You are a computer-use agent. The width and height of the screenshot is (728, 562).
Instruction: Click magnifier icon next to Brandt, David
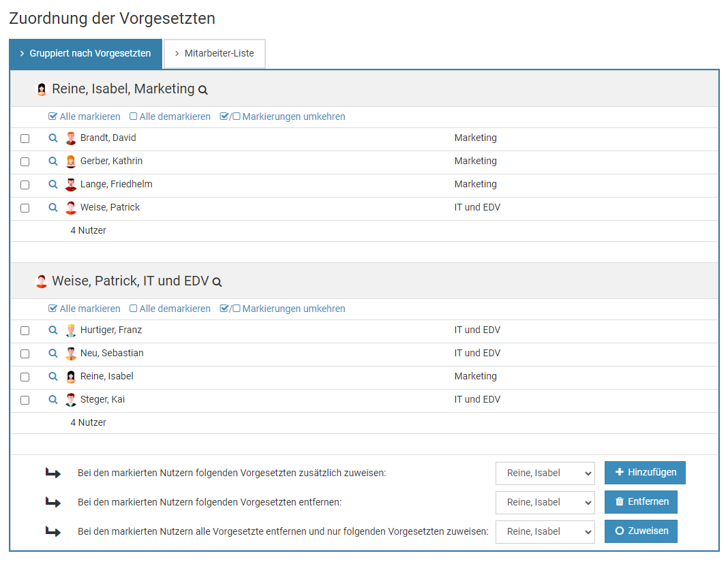click(53, 138)
